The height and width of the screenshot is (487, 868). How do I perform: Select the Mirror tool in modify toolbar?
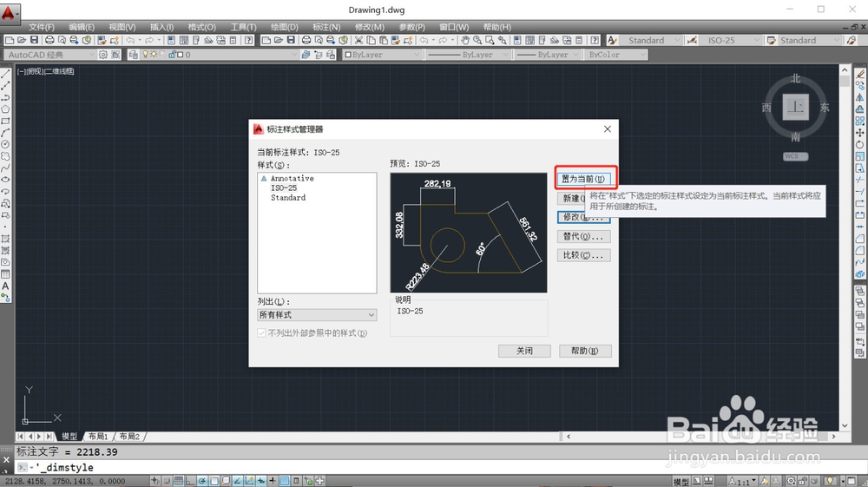860,97
